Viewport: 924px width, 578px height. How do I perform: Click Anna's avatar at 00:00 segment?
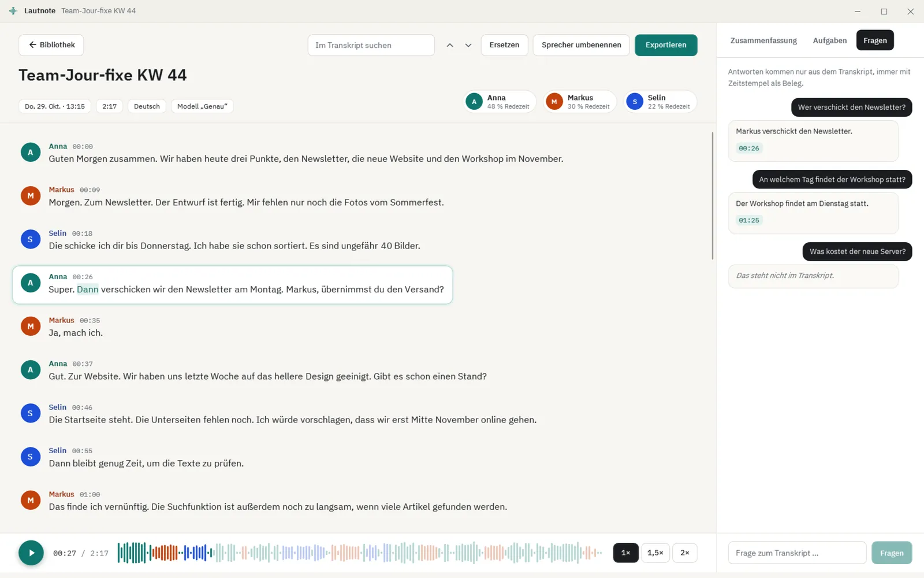pyautogui.click(x=31, y=153)
